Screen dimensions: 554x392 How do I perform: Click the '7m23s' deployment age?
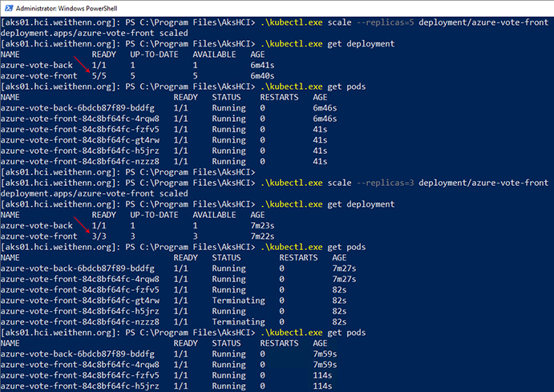pos(262,226)
